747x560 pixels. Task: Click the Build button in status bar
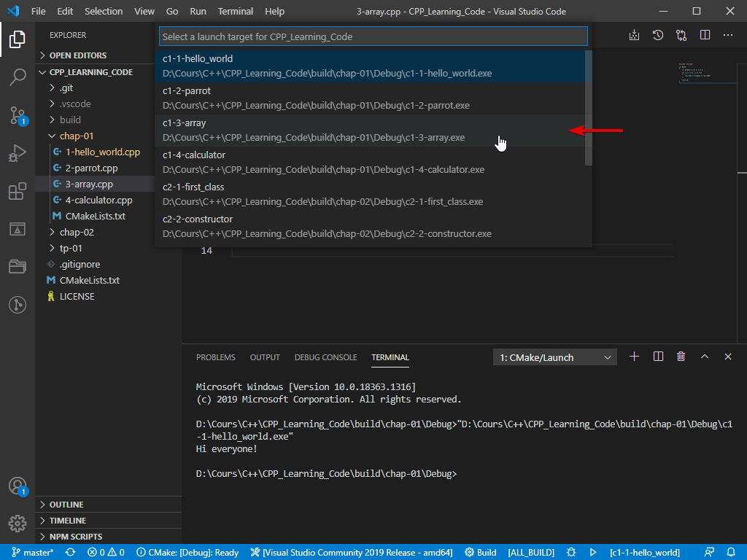[480, 553]
